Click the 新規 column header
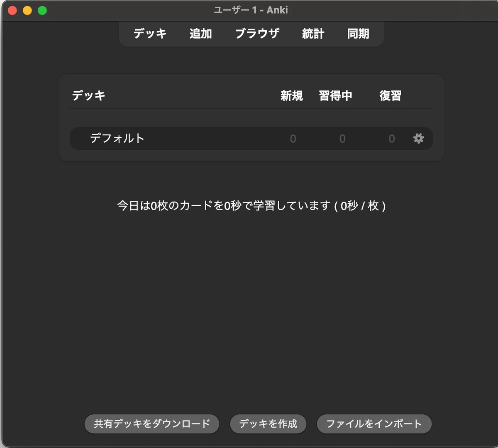498x448 pixels. [x=292, y=96]
